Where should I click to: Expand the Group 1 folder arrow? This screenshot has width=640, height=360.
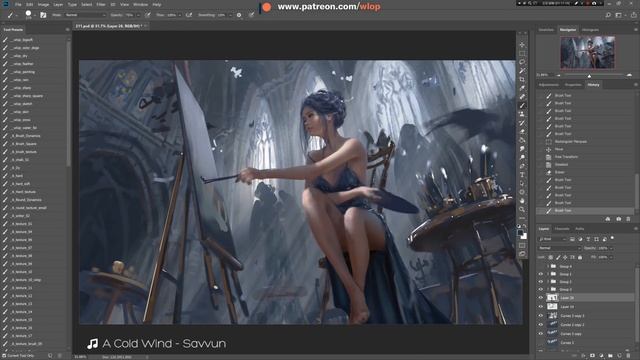pyautogui.click(x=548, y=274)
